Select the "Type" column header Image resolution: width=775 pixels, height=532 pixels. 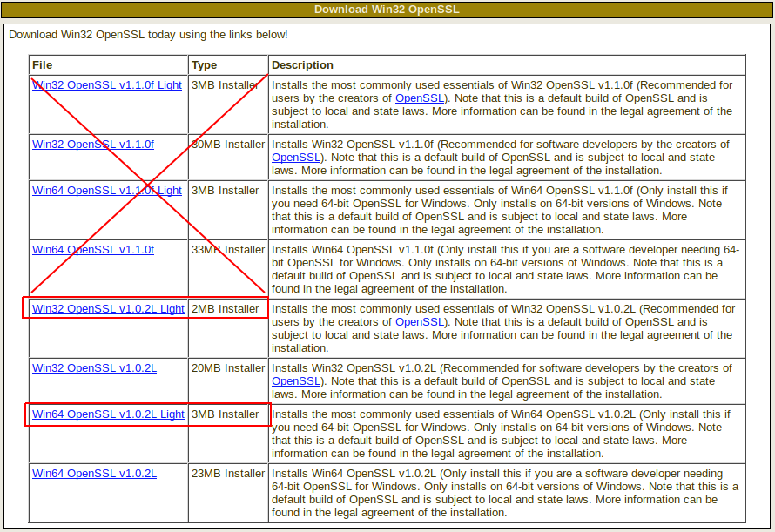pos(204,65)
